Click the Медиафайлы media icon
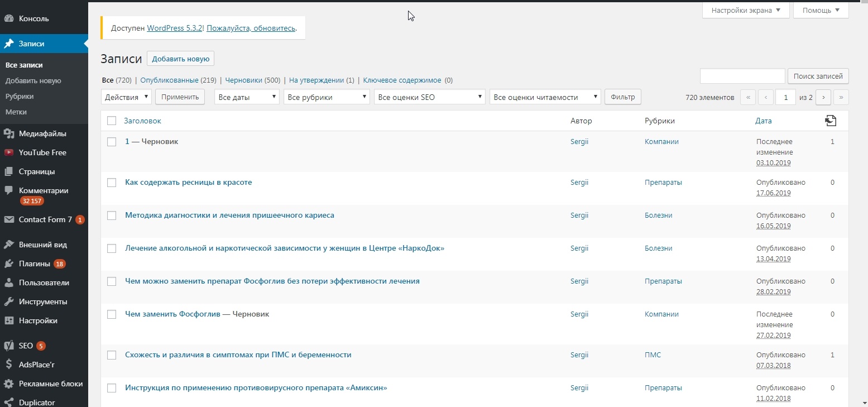Viewport: 868px width, 407px height. click(x=9, y=133)
